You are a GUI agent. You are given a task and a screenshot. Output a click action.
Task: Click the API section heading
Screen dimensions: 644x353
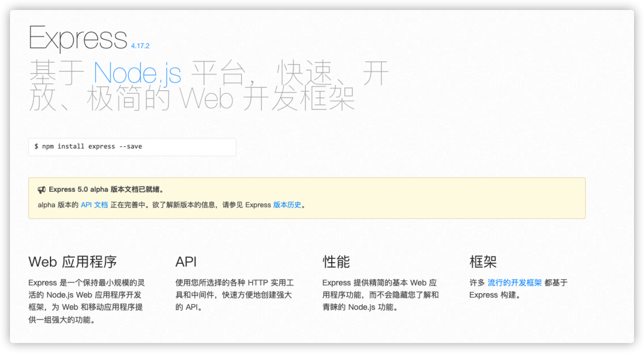tap(186, 262)
